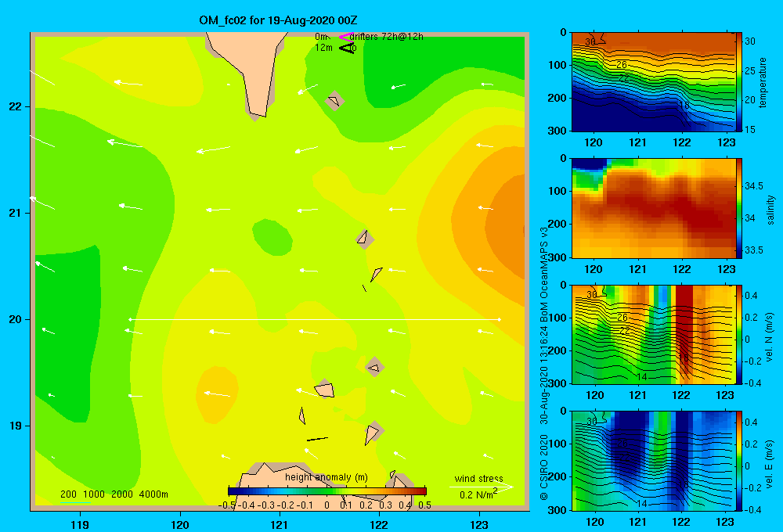This screenshot has width=783, height=532.
Task: Click the title 'OM_fc02 for 19-Aug-2020 00Z'
Action: click(278, 20)
